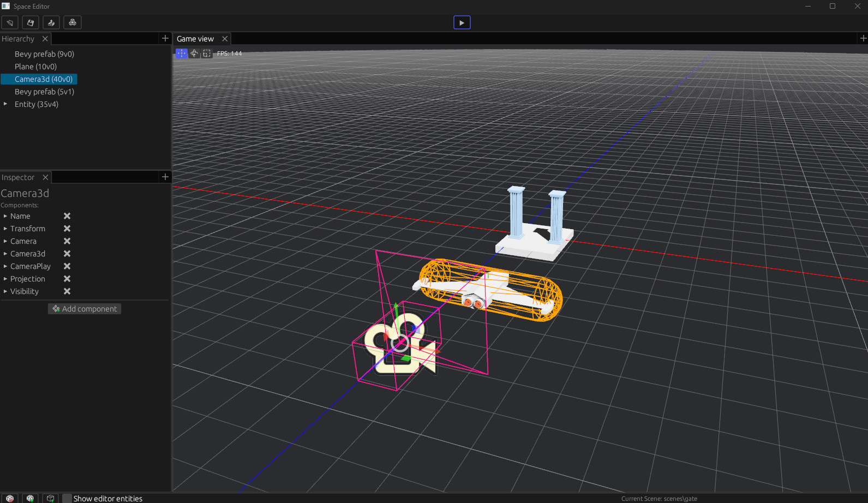The height and width of the screenshot is (503, 868).
Task: Expand the CameraPlay component
Action: (x=5, y=266)
